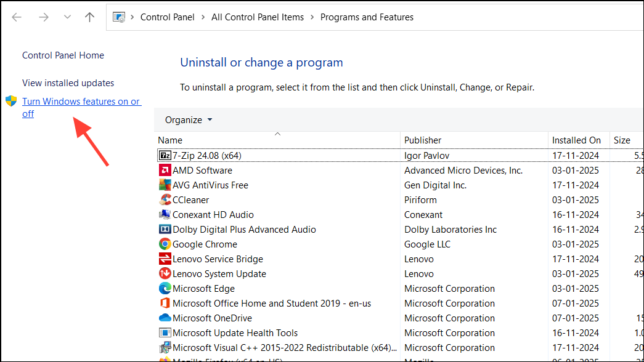Click the Microsoft OneDrive cloud icon
The width and height of the screenshot is (644, 362).
coord(165,318)
